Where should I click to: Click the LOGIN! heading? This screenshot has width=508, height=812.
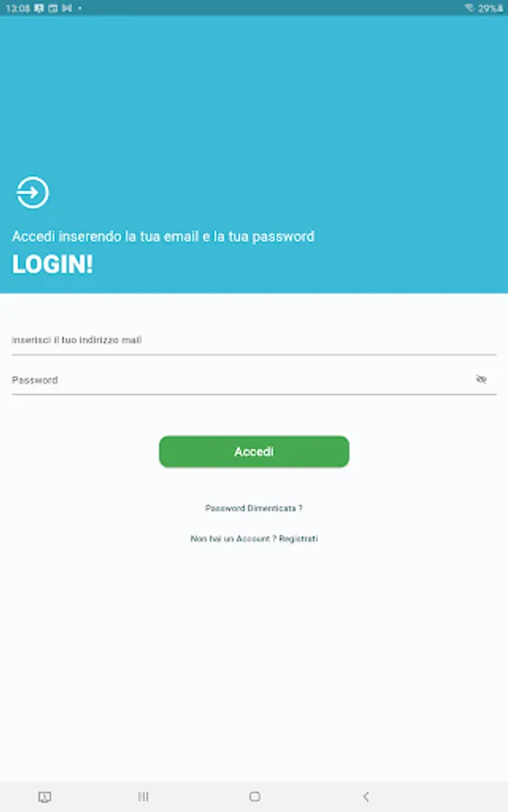(52, 264)
